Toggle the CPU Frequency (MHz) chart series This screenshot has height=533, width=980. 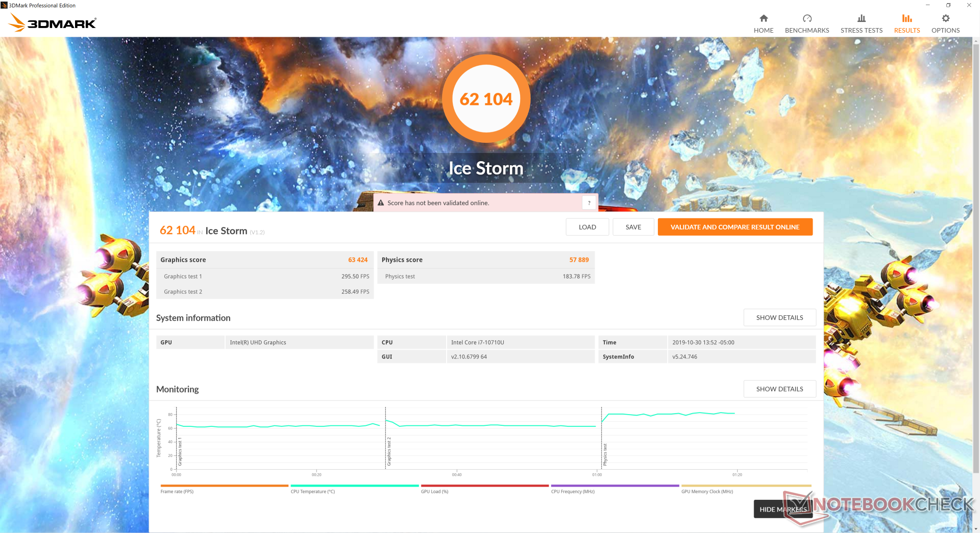615,489
